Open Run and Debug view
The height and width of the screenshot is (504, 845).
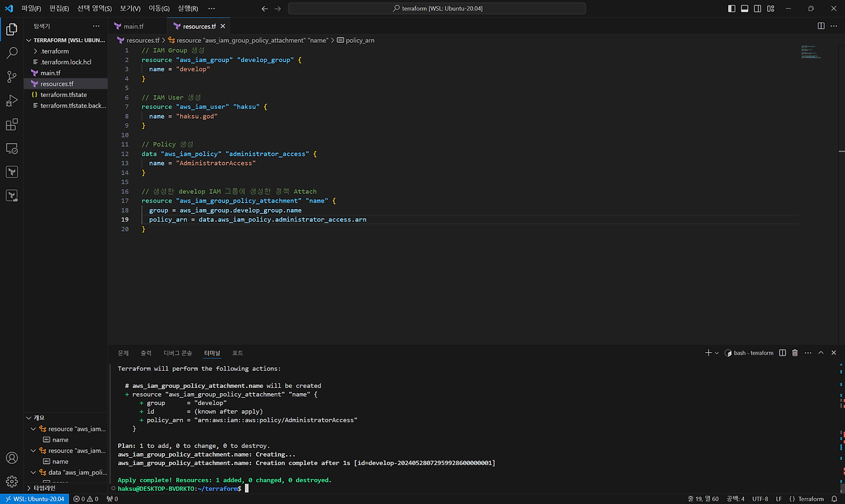[x=12, y=101]
